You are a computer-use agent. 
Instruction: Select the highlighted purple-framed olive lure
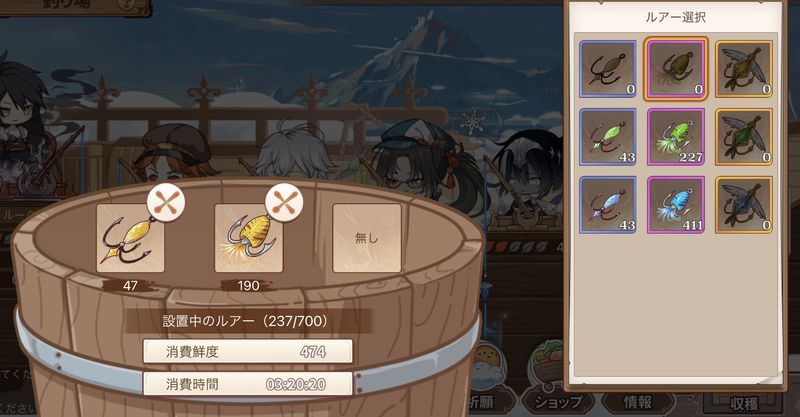tap(676, 69)
